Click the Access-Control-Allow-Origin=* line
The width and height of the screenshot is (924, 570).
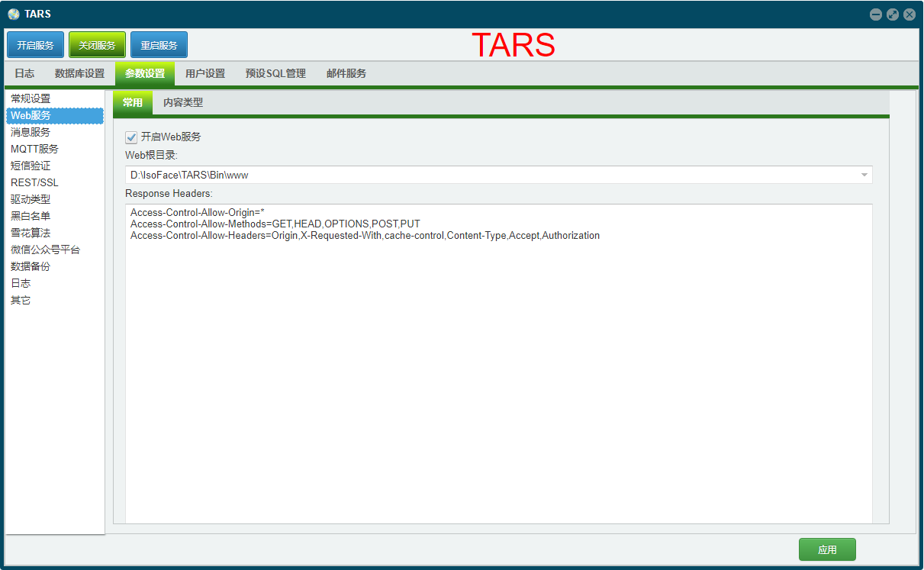(197, 212)
